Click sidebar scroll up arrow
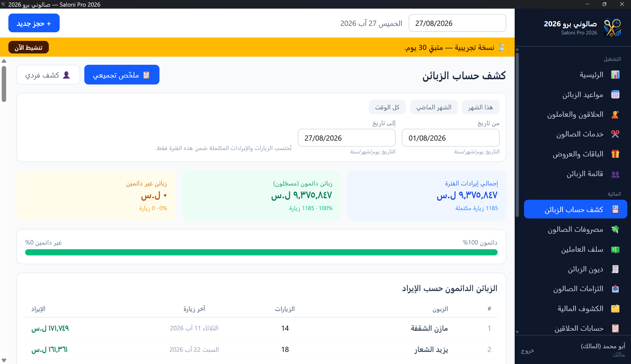 (517, 50)
